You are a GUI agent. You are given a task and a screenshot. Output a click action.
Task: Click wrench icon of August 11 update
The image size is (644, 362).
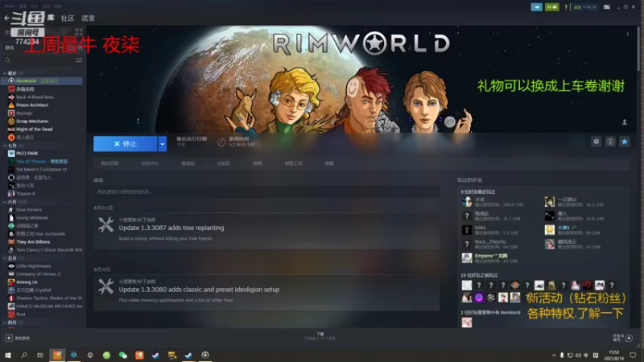[x=106, y=225]
